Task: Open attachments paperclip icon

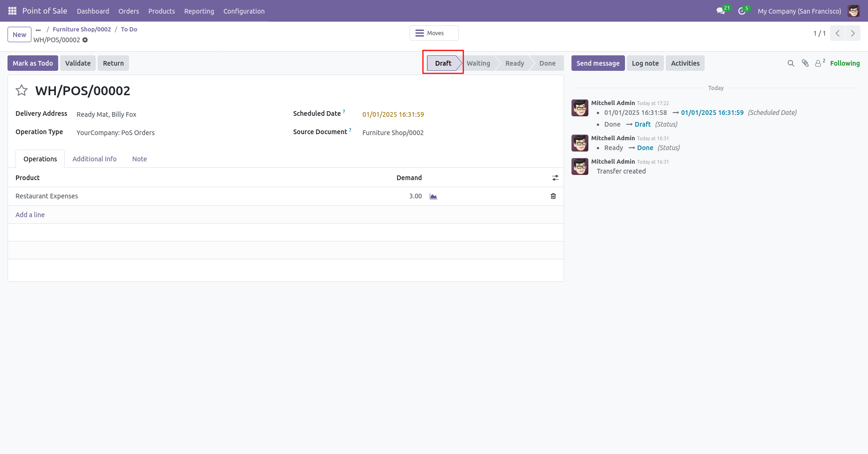Action: click(x=805, y=63)
